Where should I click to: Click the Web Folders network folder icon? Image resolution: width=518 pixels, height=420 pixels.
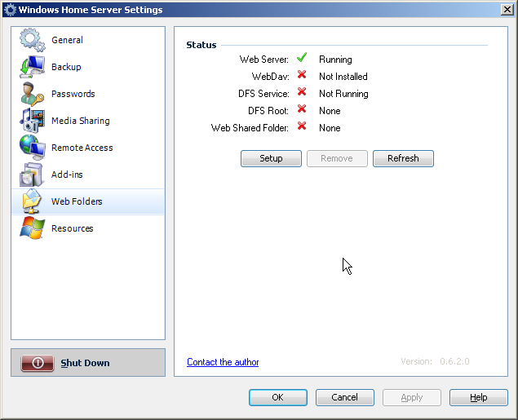coord(32,201)
